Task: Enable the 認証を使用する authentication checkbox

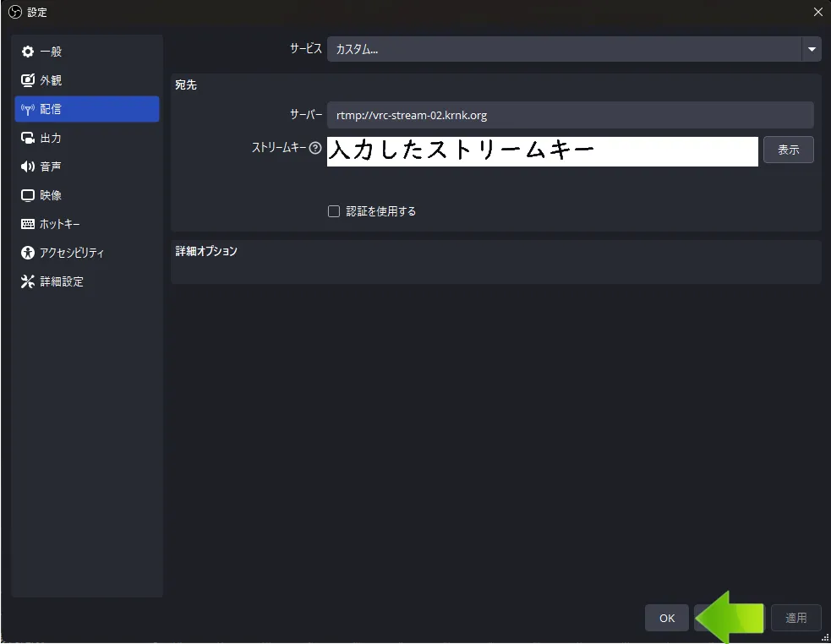Action: (334, 210)
